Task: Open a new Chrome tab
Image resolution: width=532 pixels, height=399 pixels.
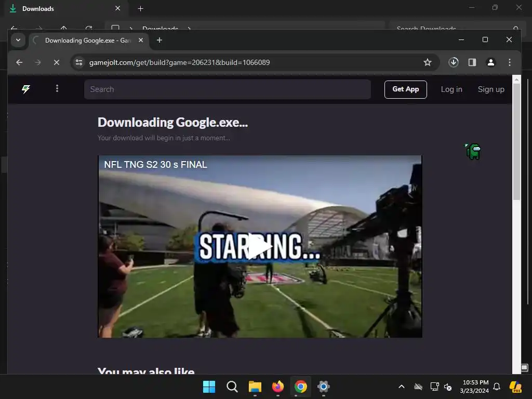Action: pos(159,40)
